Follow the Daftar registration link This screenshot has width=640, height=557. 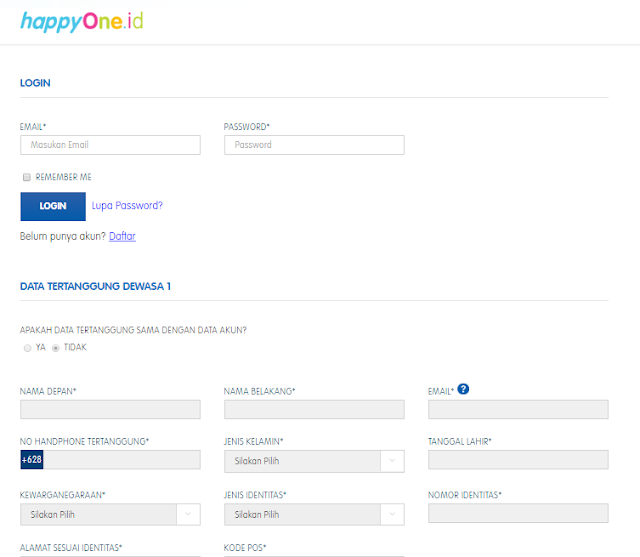[122, 236]
